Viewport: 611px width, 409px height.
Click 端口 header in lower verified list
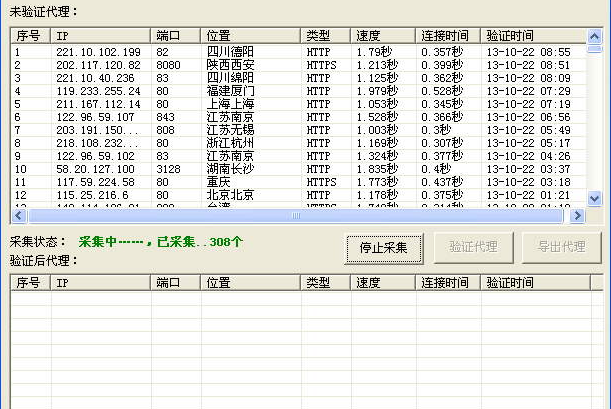tap(176, 283)
